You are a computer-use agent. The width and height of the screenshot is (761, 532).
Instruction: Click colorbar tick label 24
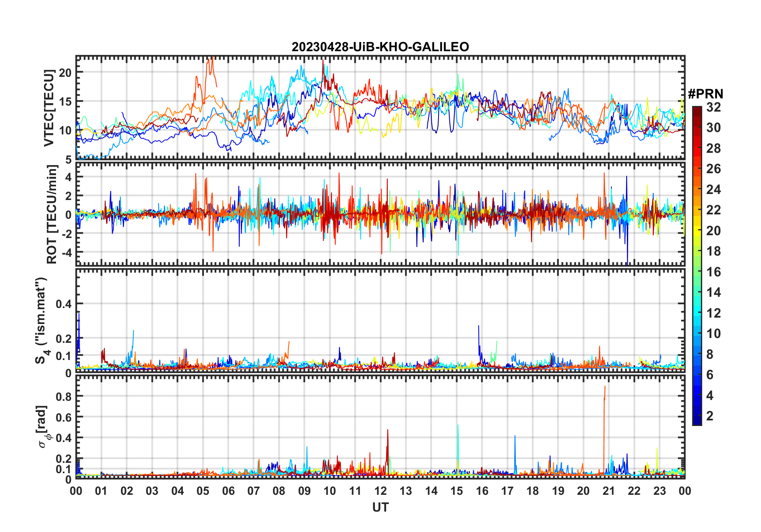point(713,189)
